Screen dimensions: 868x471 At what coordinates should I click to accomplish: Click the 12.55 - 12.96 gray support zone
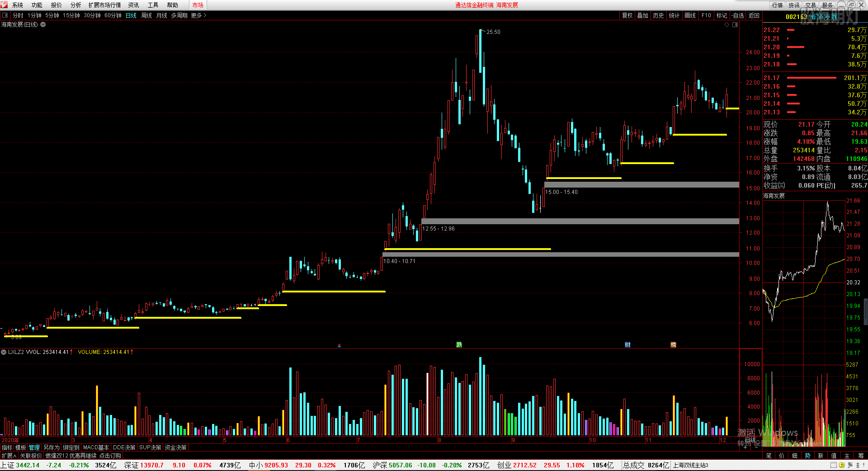[x=580, y=221]
